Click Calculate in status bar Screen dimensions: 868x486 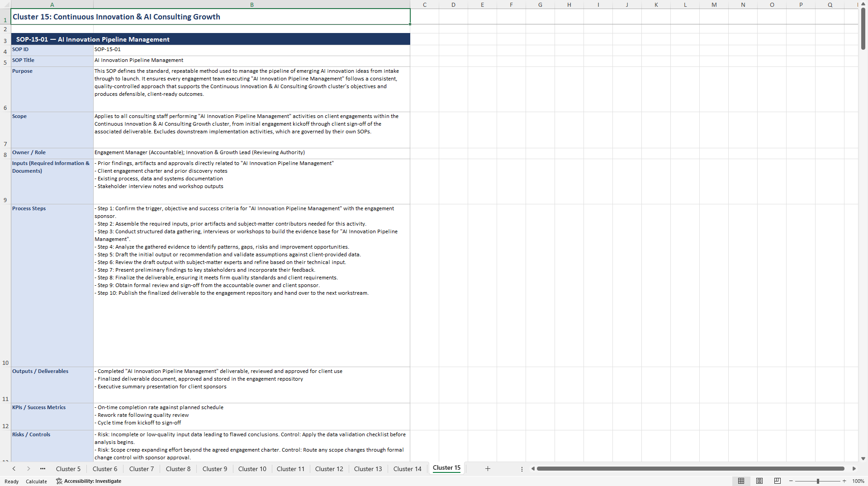tap(36, 481)
